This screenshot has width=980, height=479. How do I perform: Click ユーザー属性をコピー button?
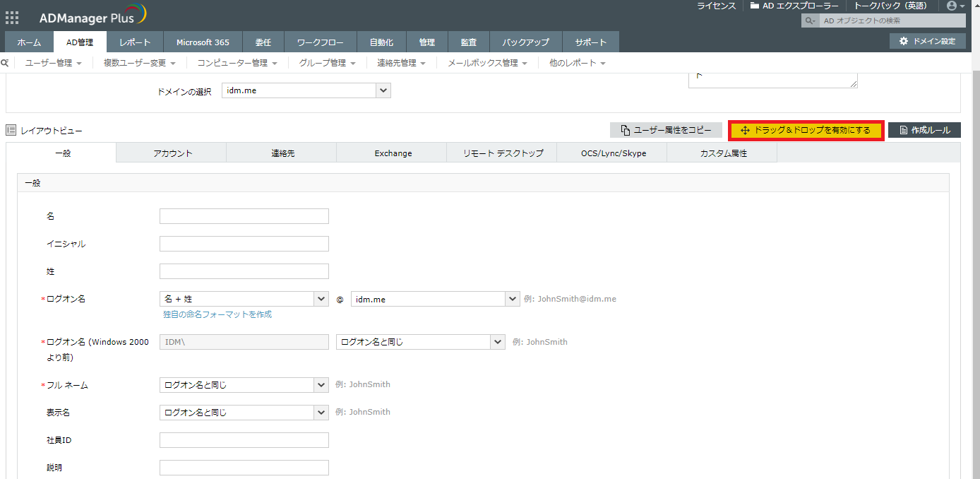[x=666, y=130]
